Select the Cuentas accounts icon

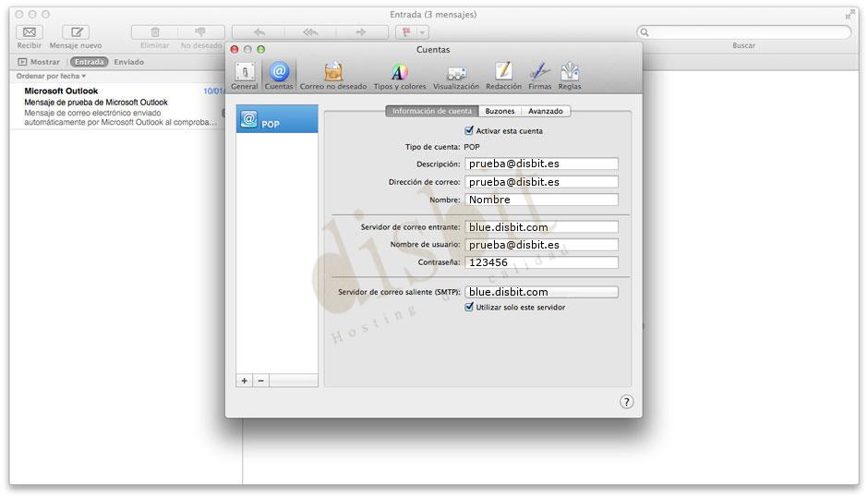[279, 73]
